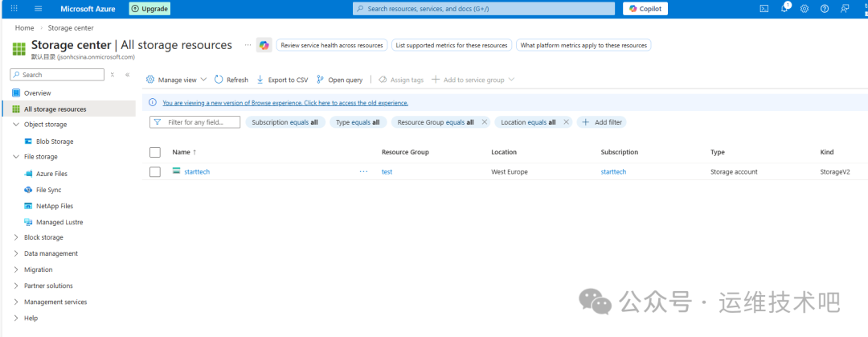Image resolution: width=868 pixels, height=337 pixels.
Task: Click Microsoft Azure logo text
Action: tap(88, 9)
